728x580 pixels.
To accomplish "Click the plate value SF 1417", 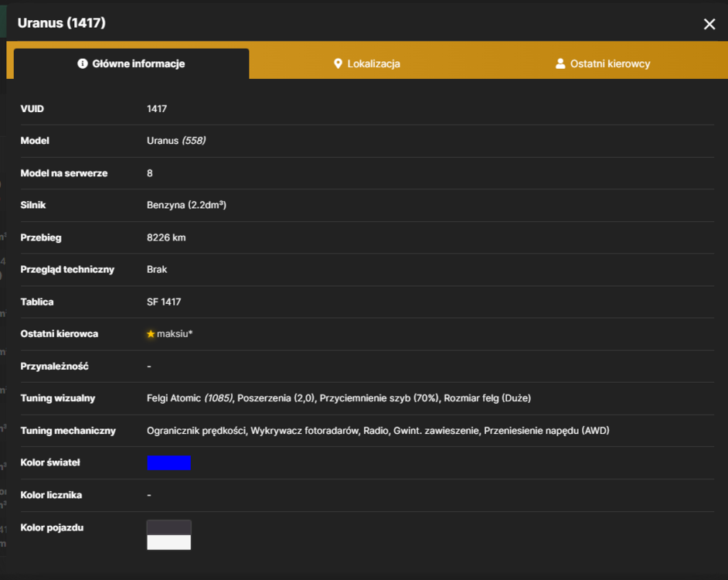I will pos(164,302).
